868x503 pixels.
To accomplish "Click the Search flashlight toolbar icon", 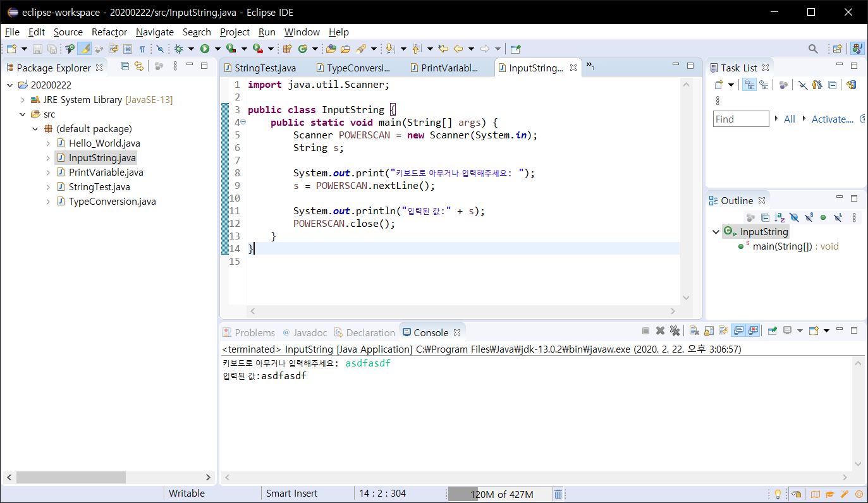I will click(x=361, y=49).
